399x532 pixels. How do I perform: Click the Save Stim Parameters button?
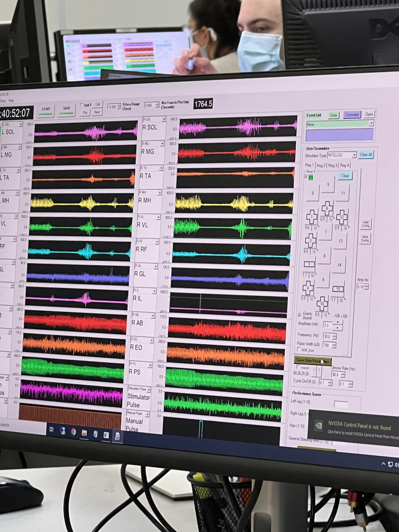pyautogui.click(x=313, y=361)
